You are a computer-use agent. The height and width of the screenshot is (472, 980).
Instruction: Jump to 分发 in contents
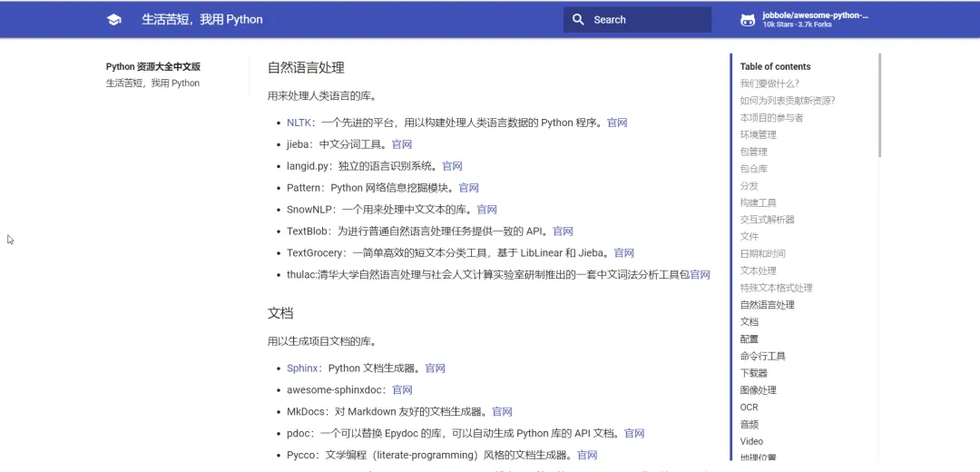point(750,186)
